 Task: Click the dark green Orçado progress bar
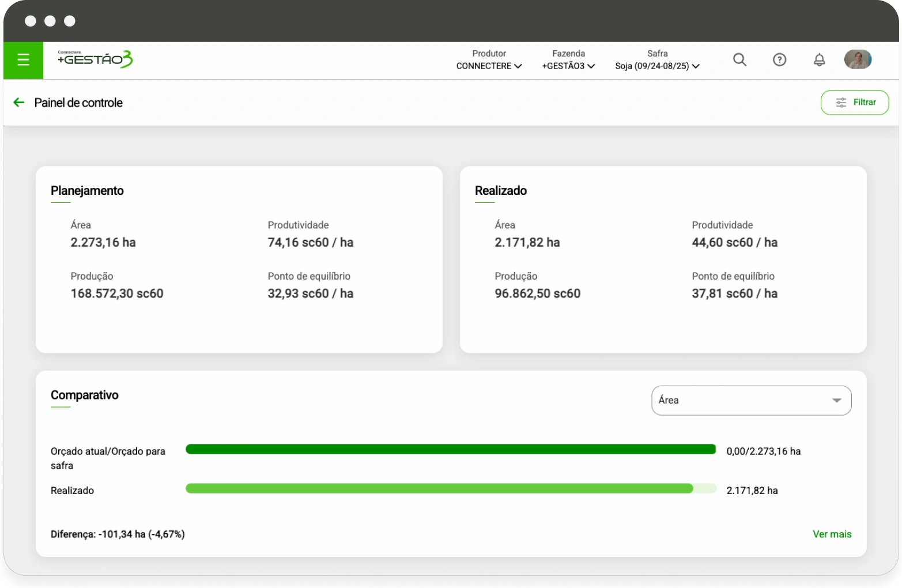tap(450, 450)
